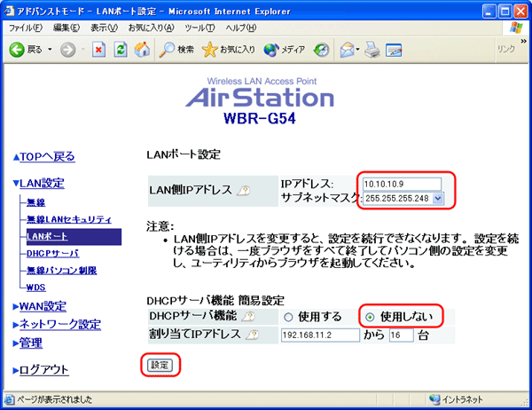The width and height of the screenshot is (532, 410).
Task: Go to the Home page icon
Action: (142, 50)
